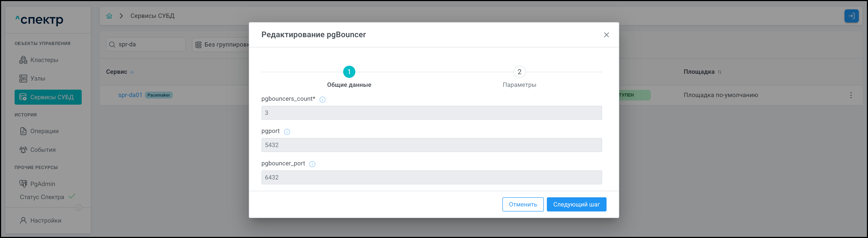Open Узлы section in sidebar
This screenshot has height=238, width=868.
tap(37, 79)
